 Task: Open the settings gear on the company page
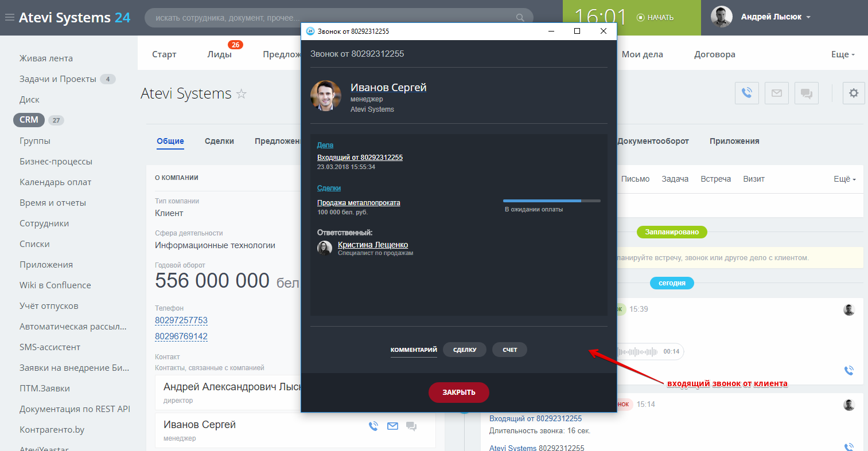coord(854,93)
